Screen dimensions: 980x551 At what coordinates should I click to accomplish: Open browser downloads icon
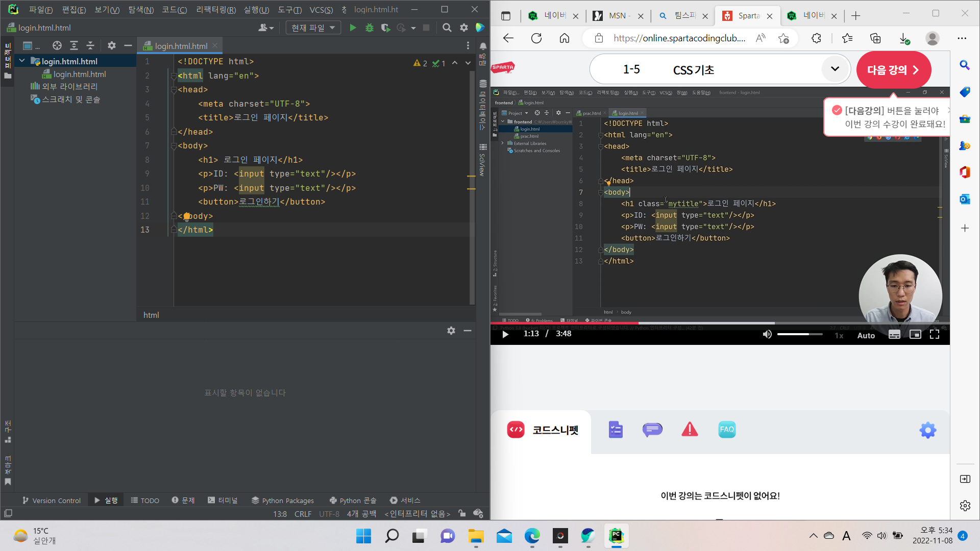(904, 38)
